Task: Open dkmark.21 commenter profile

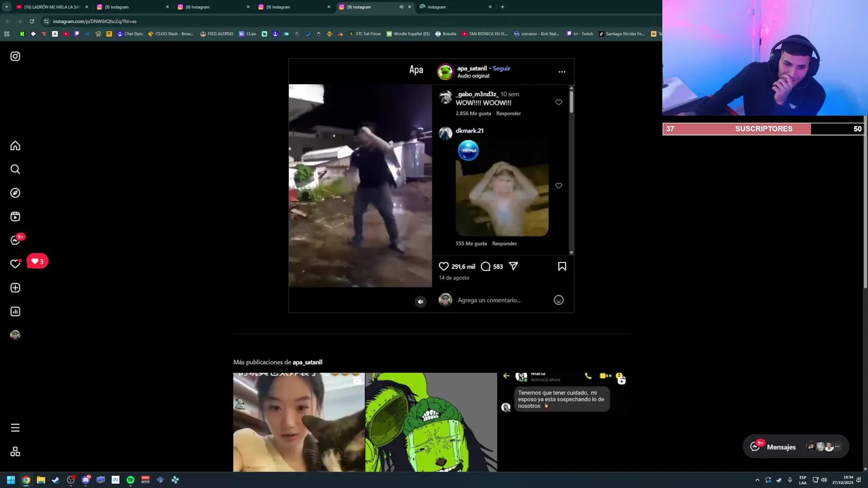Action: click(x=469, y=131)
